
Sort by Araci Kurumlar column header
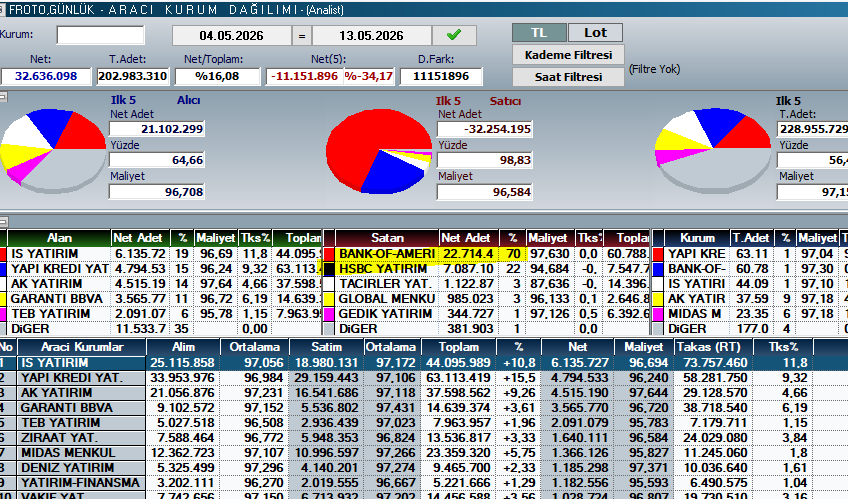tap(82, 347)
